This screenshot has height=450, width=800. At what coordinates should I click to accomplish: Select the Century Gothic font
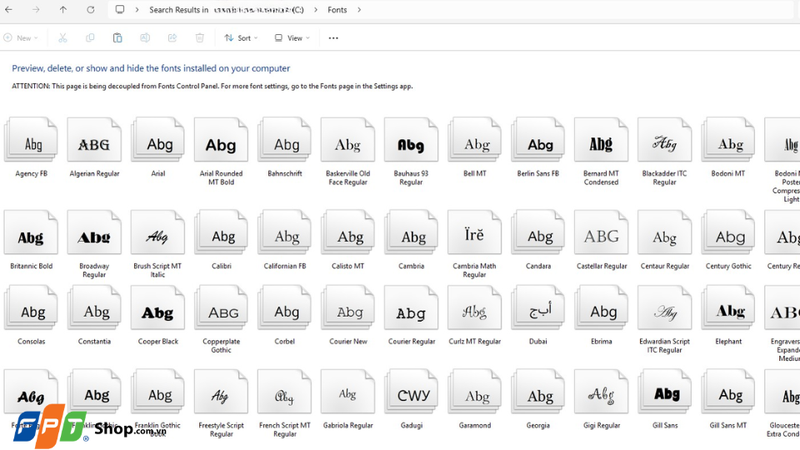pos(728,240)
